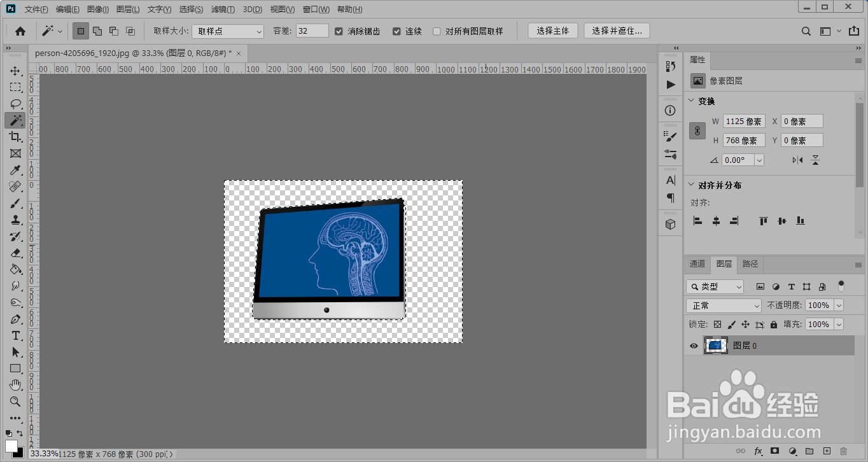This screenshot has width=868, height=462.
Task: Select the Clone Stamp tool
Action: pos(15,220)
